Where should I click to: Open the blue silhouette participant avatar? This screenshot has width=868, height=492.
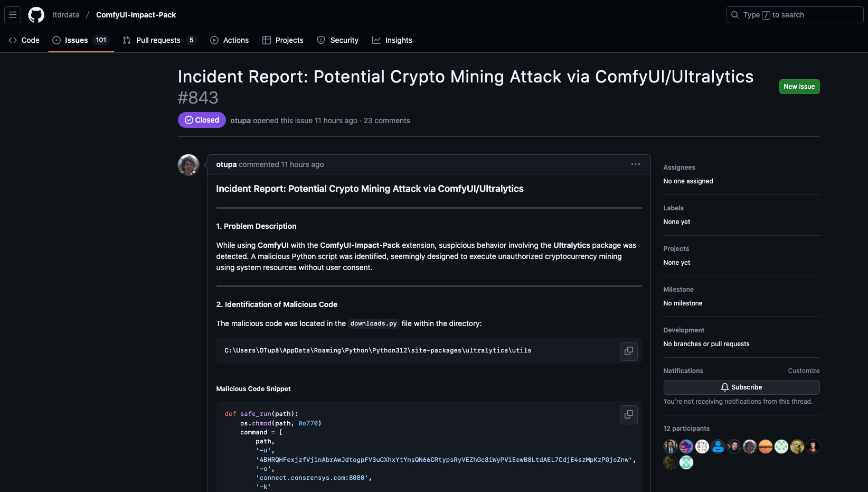pos(718,447)
